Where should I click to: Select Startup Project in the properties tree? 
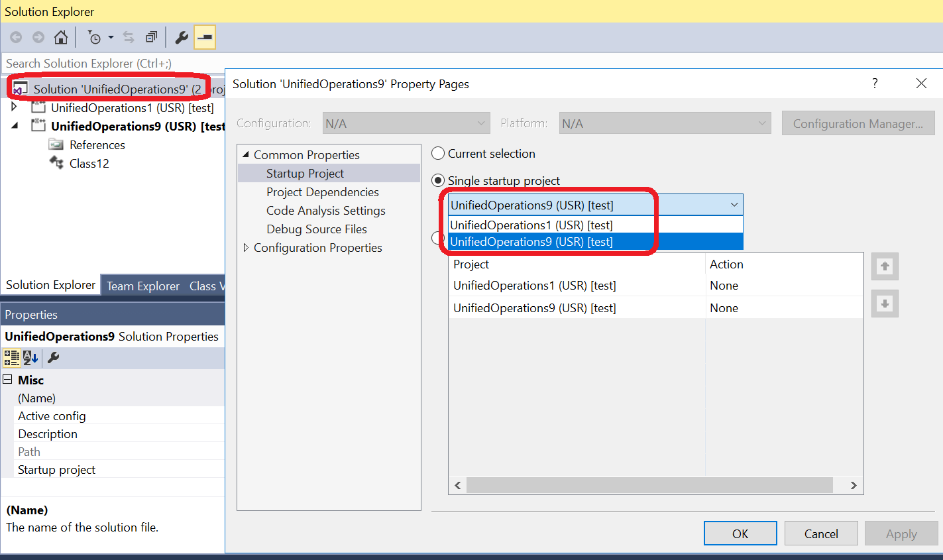coord(305,173)
